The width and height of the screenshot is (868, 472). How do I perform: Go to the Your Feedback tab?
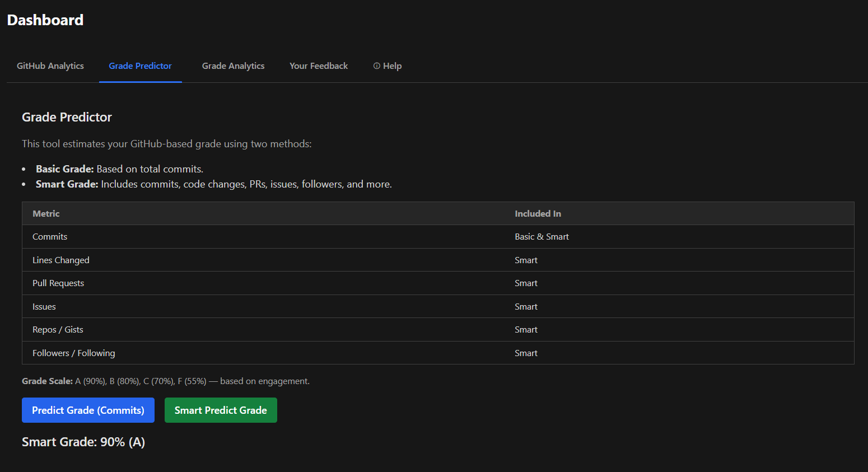point(318,66)
